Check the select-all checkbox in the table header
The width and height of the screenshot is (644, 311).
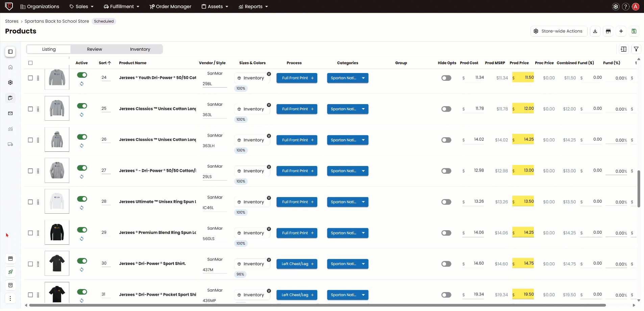point(30,63)
